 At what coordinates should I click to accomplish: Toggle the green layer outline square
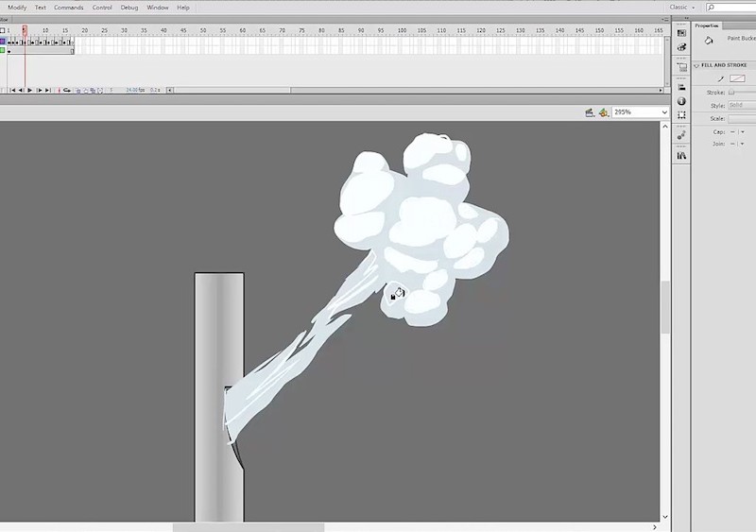click(x=3, y=51)
